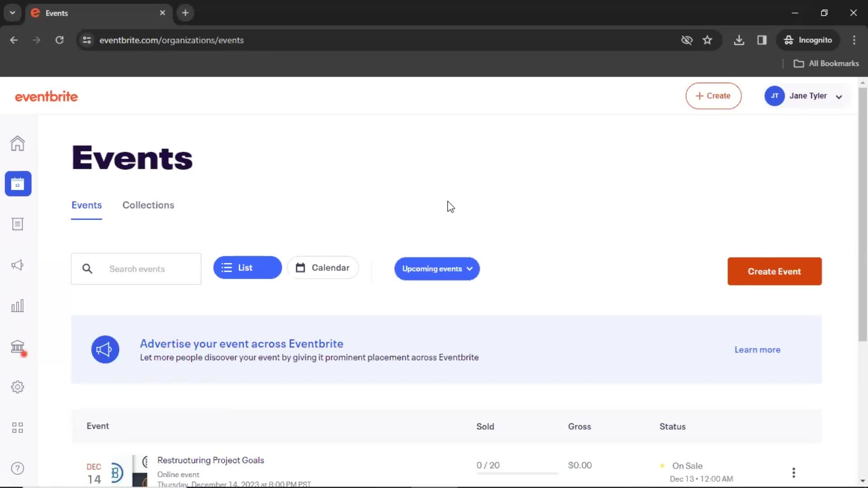Switch to List view
The height and width of the screenshot is (488, 868).
(x=247, y=267)
